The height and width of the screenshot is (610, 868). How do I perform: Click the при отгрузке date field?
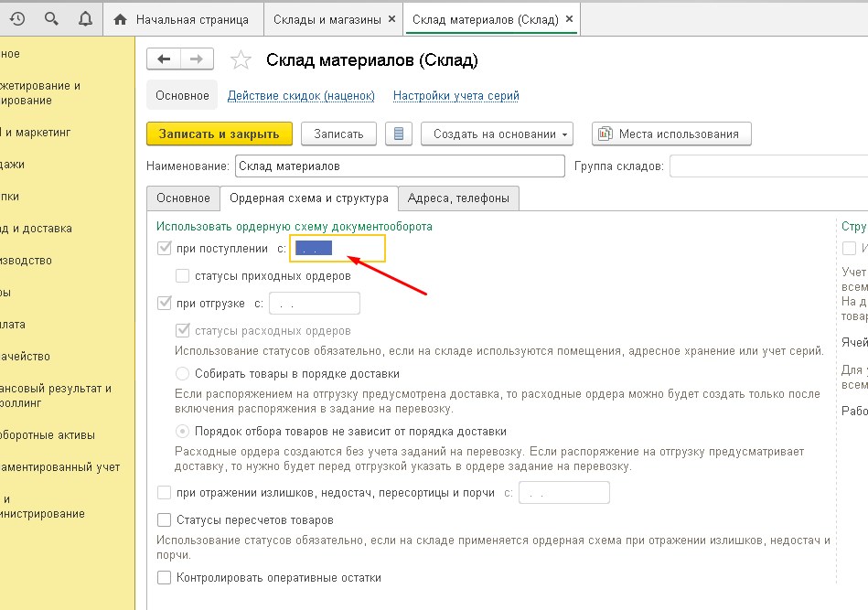click(x=315, y=304)
